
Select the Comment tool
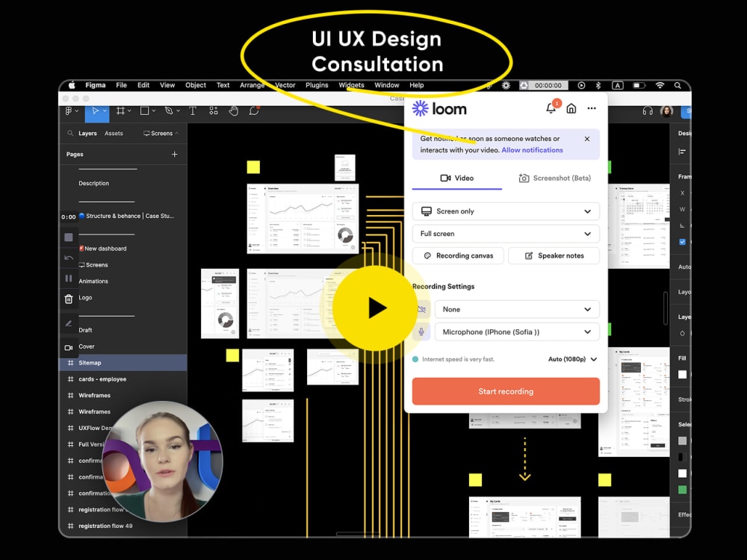pyautogui.click(x=254, y=111)
